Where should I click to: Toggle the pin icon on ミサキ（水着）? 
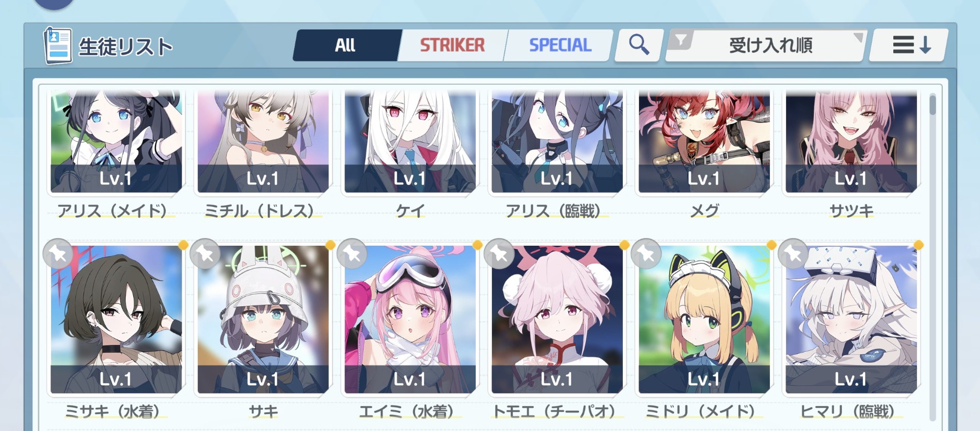pyautogui.click(x=58, y=253)
